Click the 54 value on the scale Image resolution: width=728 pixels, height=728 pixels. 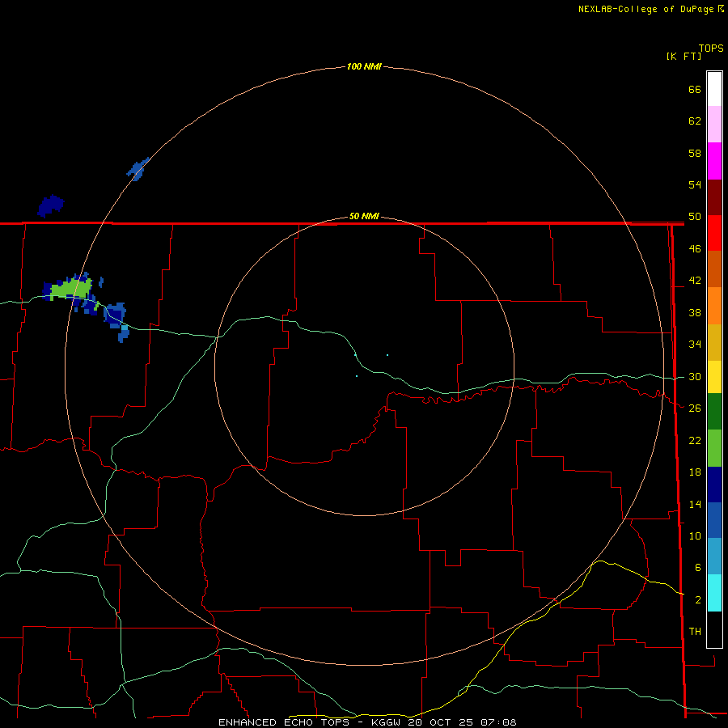pyautogui.click(x=695, y=184)
